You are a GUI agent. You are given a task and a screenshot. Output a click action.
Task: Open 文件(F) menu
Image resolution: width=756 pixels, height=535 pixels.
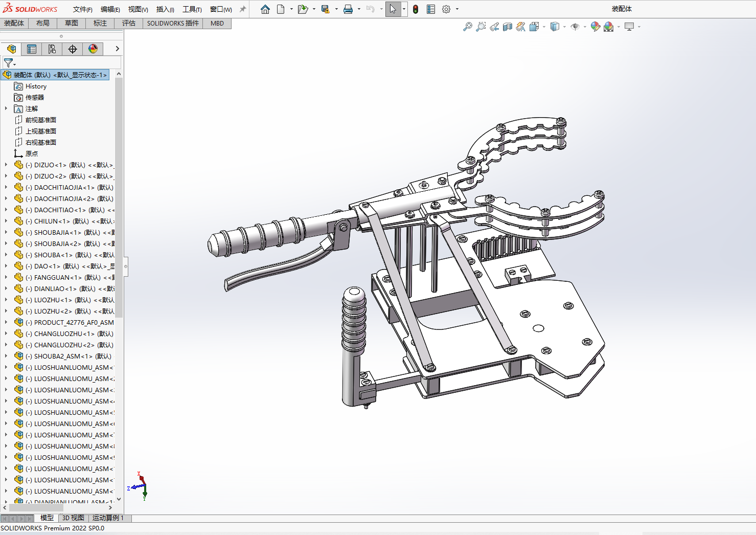coord(83,10)
